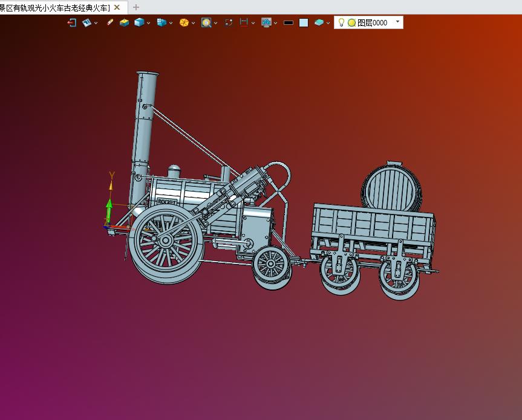Open the 图层0000 layer dropdown

tap(398, 22)
